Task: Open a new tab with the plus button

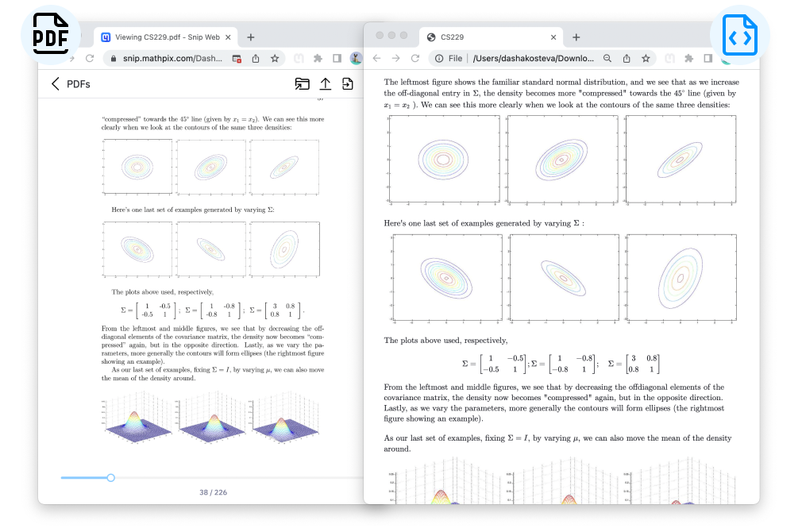Action: click(x=250, y=36)
